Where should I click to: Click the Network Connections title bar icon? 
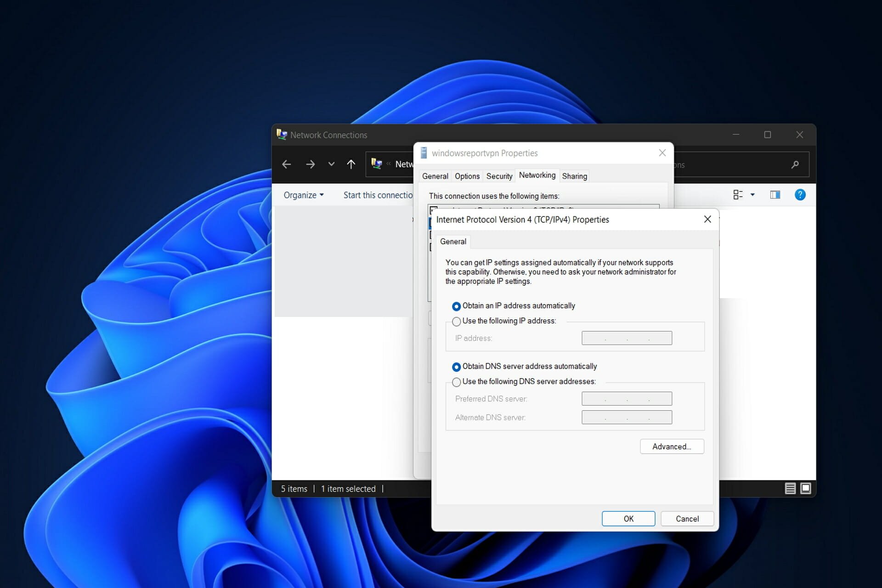pyautogui.click(x=282, y=134)
